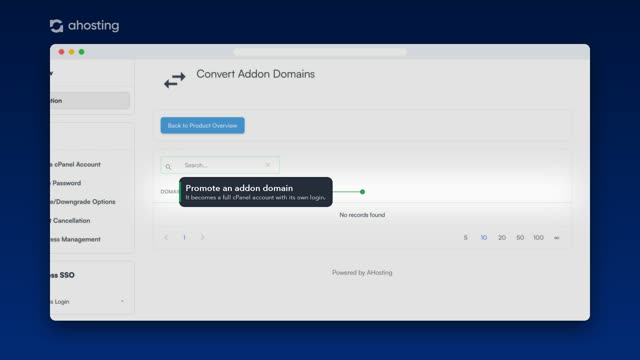
Task: Click the ahosting logo icon
Action: [x=56, y=26]
